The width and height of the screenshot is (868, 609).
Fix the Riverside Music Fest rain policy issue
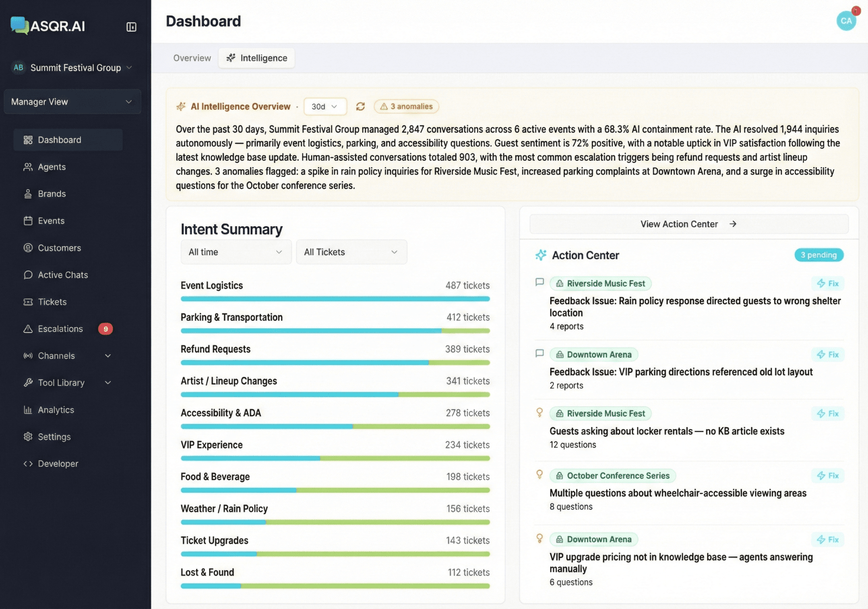(828, 283)
